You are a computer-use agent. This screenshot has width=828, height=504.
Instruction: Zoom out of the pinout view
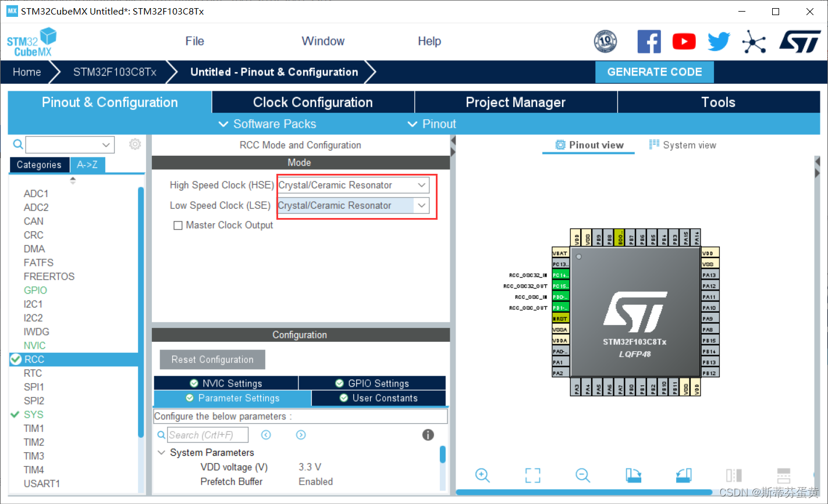[x=583, y=475]
